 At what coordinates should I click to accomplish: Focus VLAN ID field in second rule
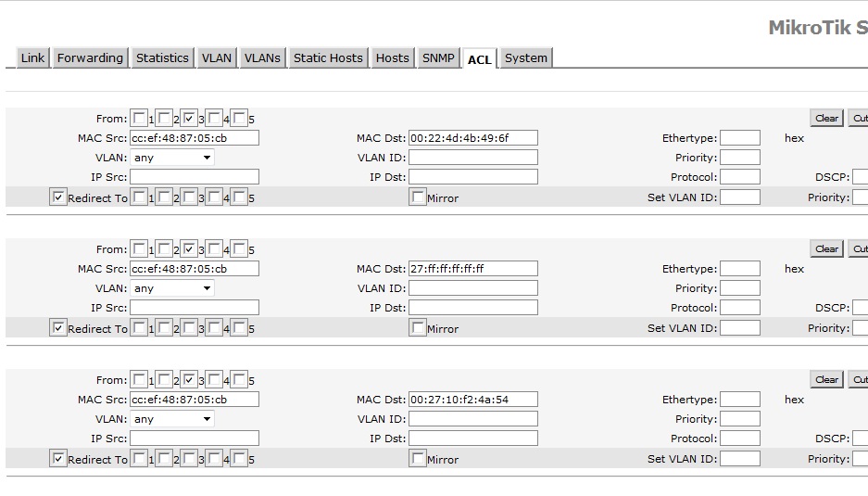[x=473, y=288]
